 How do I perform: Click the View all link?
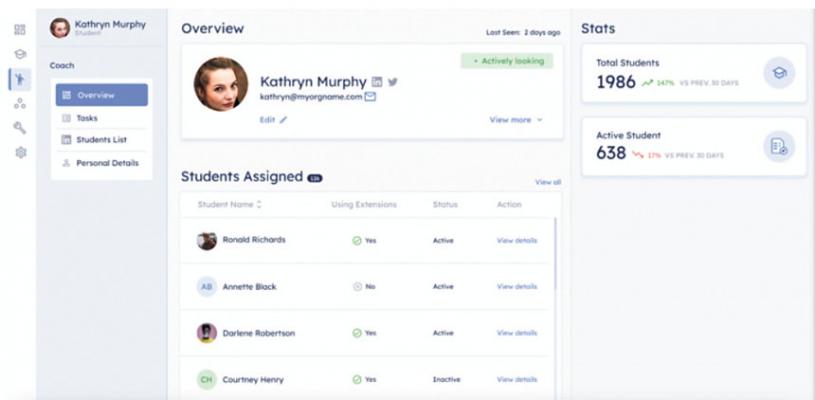pyautogui.click(x=547, y=182)
